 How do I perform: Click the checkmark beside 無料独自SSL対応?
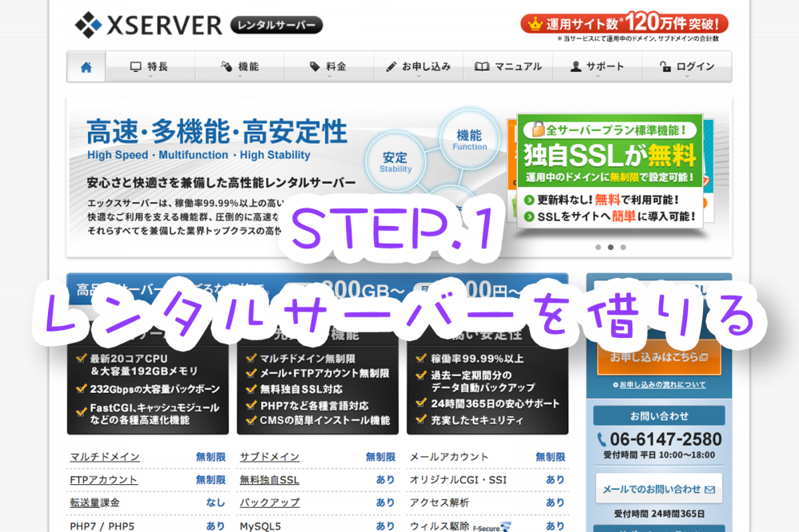point(251,389)
